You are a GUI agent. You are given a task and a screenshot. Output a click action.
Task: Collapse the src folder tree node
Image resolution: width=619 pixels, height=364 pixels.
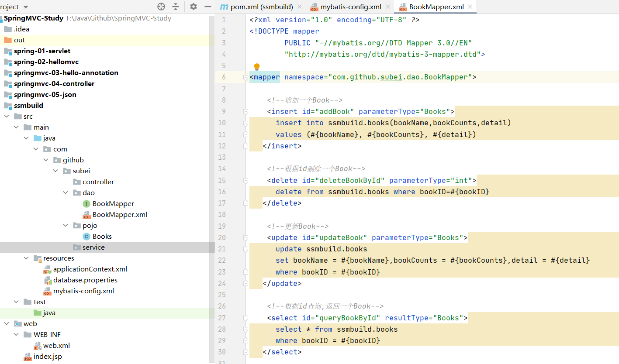click(7, 117)
